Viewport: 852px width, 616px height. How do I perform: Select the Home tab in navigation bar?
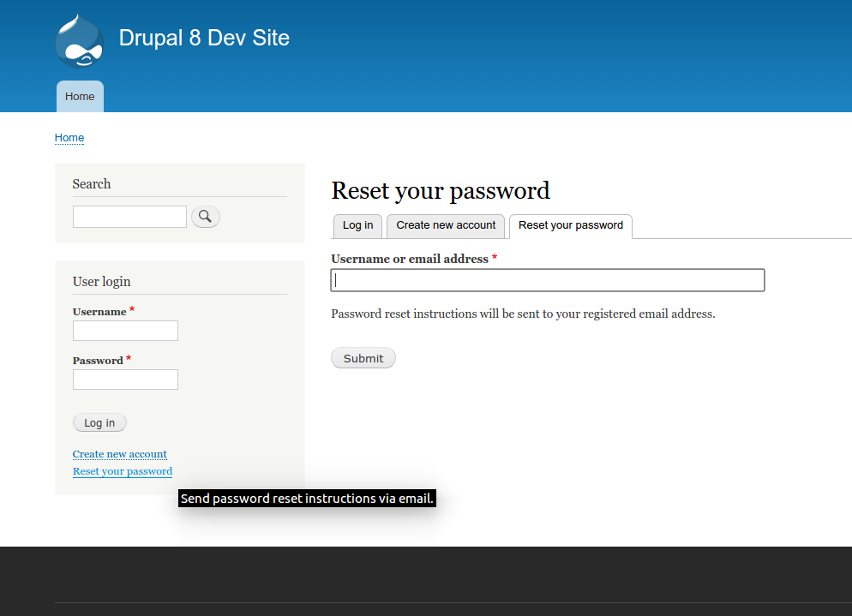coord(79,96)
